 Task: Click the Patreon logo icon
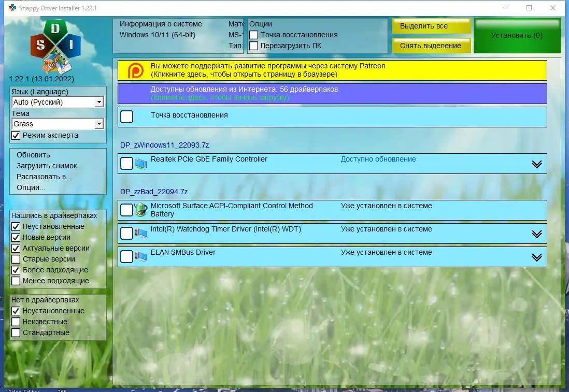(135, 70)
